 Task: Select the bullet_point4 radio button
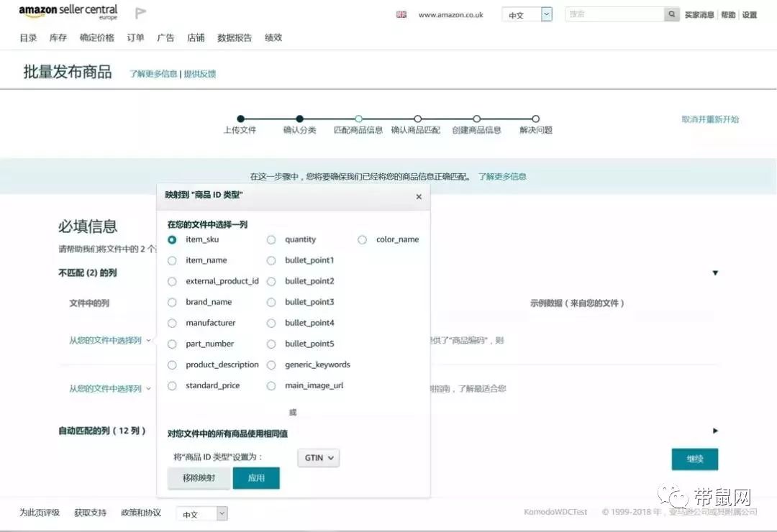point(271,323)
